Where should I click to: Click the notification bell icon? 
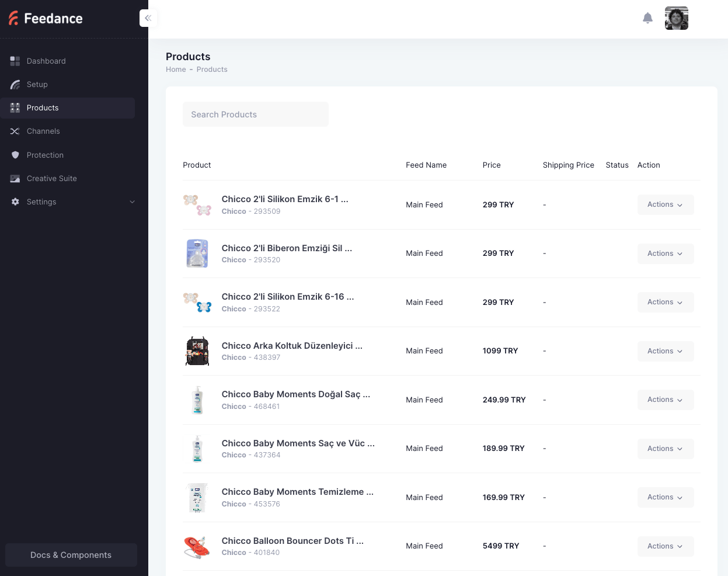click(x=647, y=18)
